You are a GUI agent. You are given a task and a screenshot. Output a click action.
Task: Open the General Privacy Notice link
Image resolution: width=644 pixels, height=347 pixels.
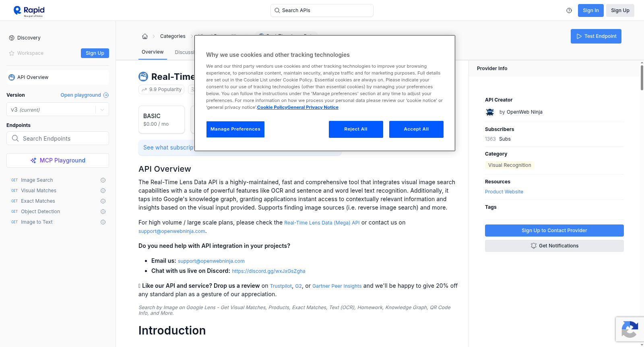click(x=313, y=107)
